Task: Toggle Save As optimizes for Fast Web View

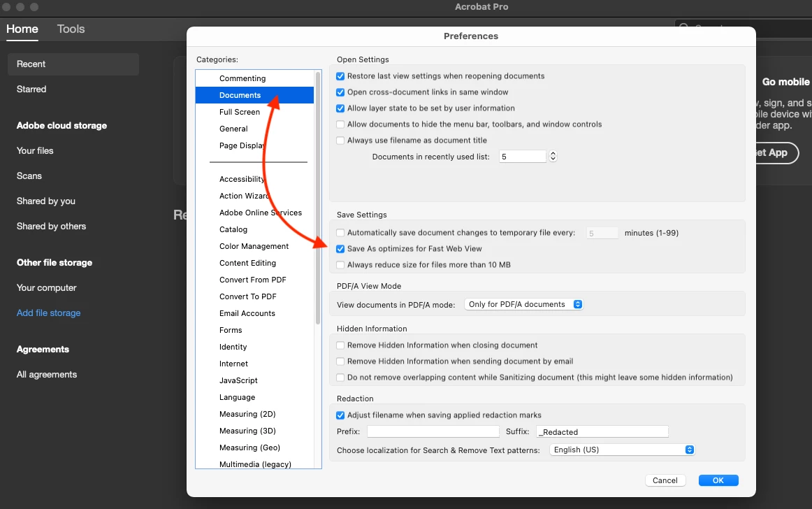Action: tap(340, 249)
